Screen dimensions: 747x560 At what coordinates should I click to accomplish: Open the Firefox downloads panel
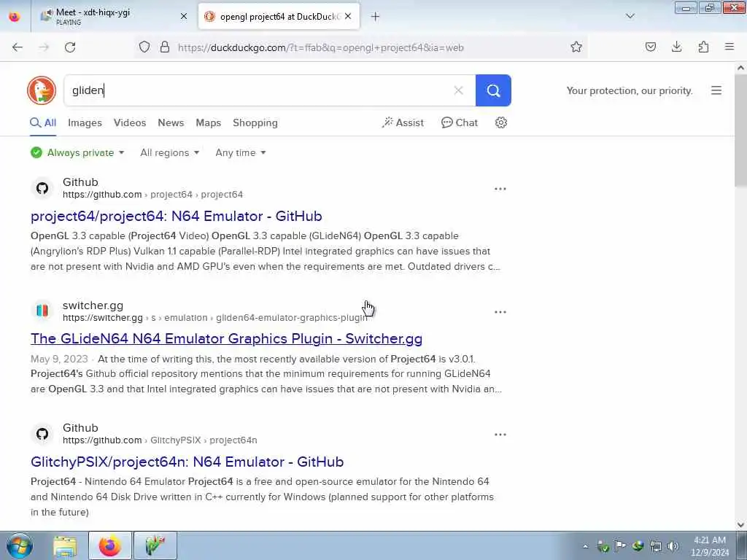click(676, 47)
